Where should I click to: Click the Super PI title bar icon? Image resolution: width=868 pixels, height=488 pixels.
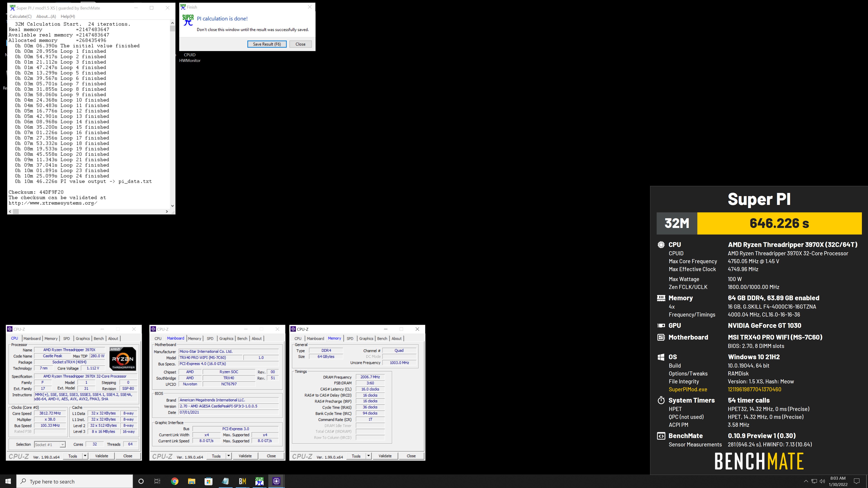(12, 8)
